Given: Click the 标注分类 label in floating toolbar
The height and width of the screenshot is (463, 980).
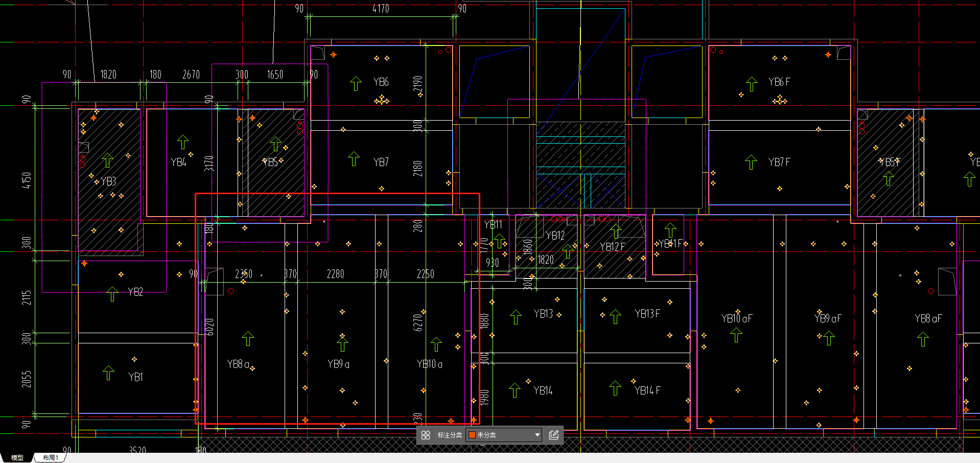Looking at the screenshot, I should [x=450, y=435].
